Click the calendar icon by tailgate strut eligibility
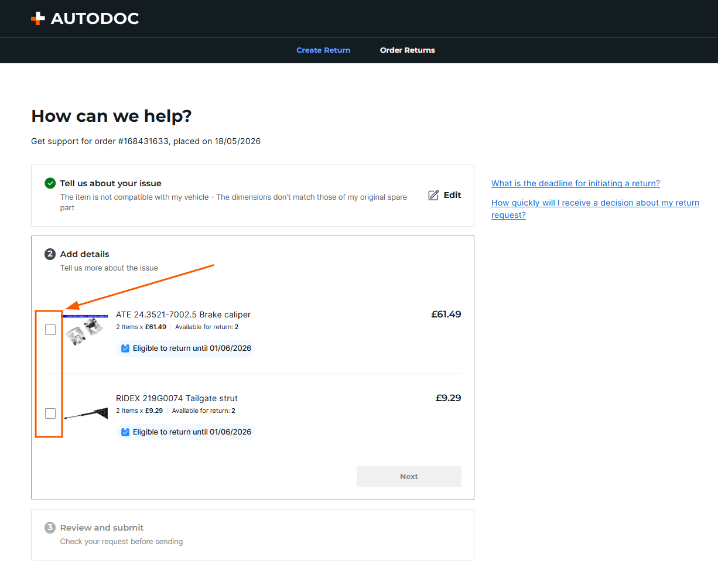 pyautogui.click(x=125, y=432)
